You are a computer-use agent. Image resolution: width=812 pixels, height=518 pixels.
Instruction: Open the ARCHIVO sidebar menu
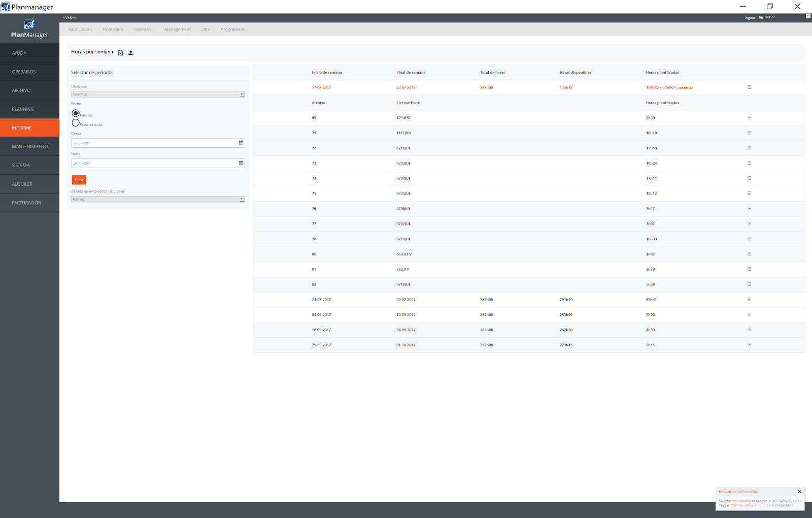click(x=29, y=90)
